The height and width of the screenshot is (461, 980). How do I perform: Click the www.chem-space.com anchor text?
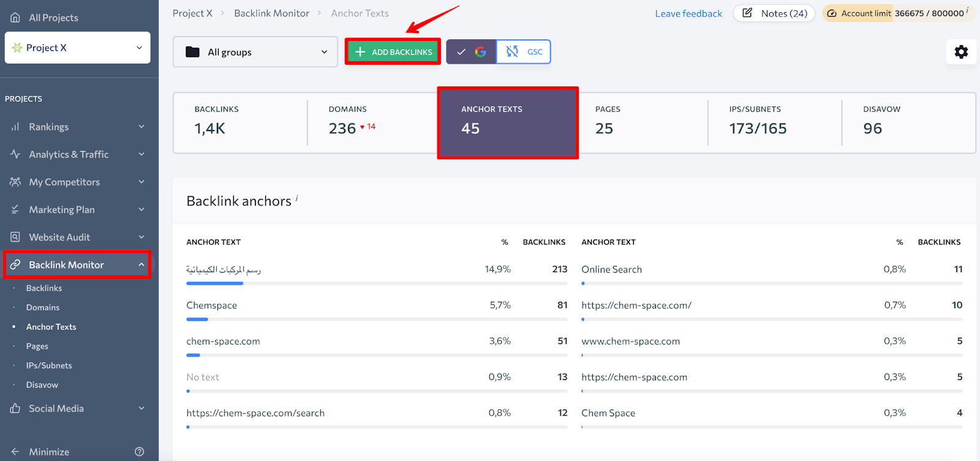tap(630, 341)
